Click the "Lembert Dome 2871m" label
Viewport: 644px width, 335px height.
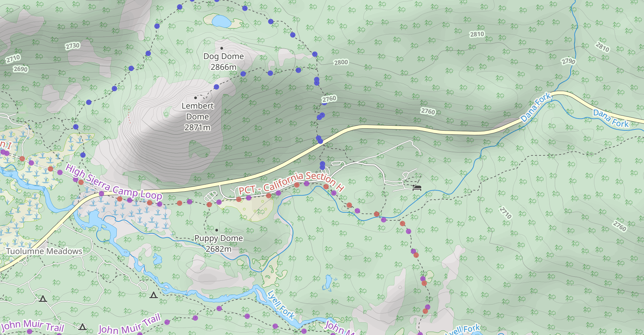point(198,117)
